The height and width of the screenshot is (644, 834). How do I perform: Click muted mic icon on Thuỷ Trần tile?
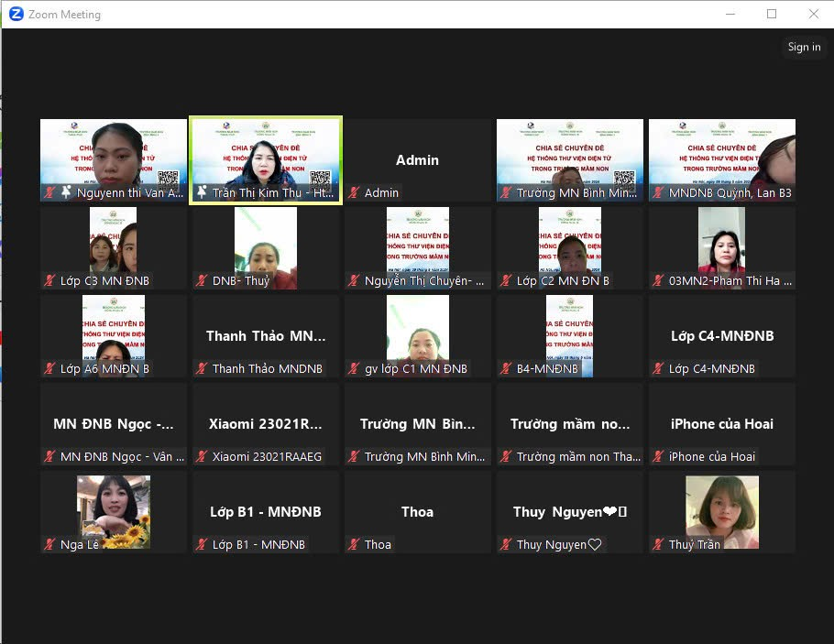pos(659,545)
